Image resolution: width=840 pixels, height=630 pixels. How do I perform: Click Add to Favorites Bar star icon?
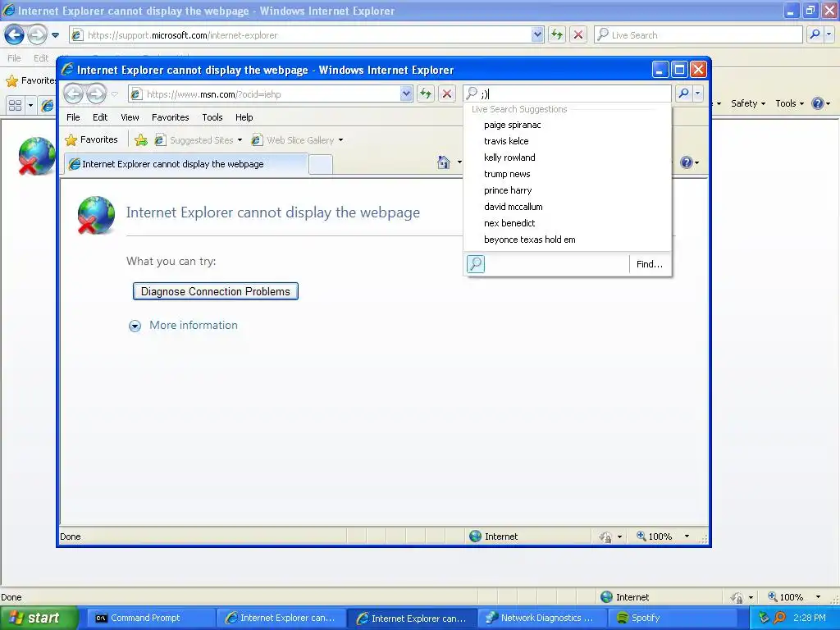141,139
